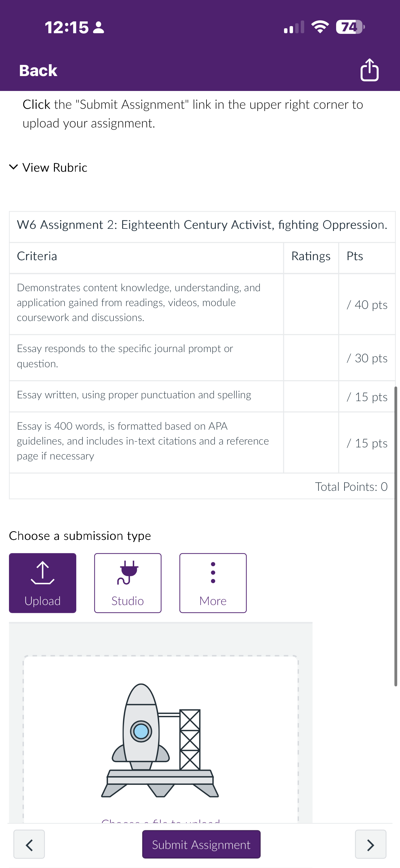Click the page scrollbar on the right edge
This screenshot has width=400, height=868.
click(396, 536)
